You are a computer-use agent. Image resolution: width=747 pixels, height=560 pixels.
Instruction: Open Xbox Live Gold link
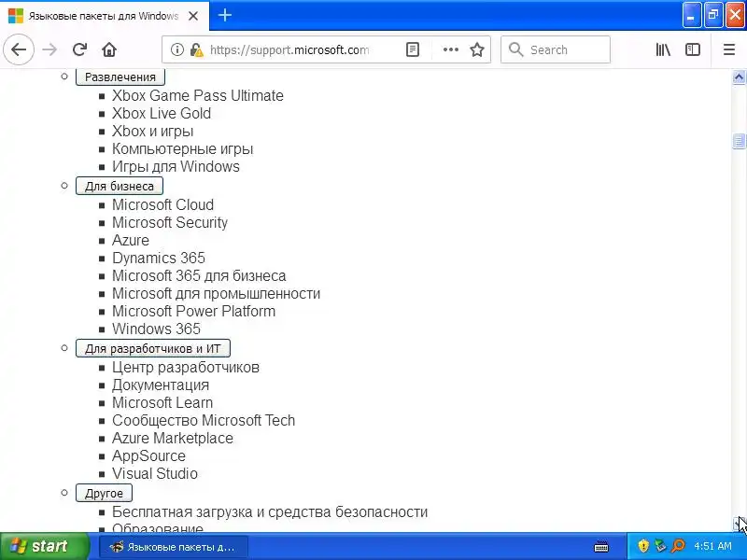coord(162,113)
